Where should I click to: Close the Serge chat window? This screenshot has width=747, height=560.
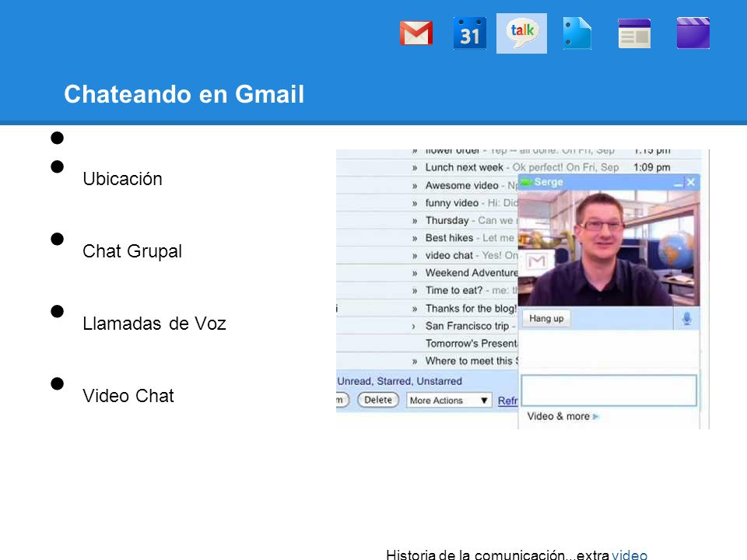coord(691,182)
